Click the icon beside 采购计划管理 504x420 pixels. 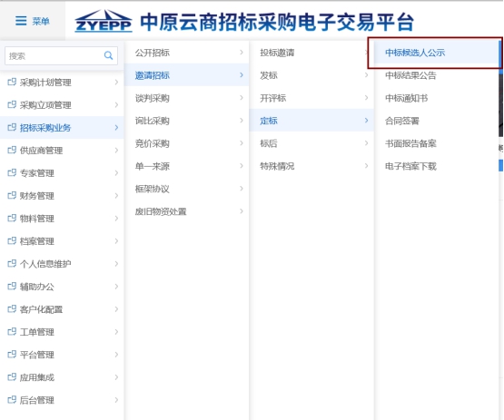(x=12, y=83)
